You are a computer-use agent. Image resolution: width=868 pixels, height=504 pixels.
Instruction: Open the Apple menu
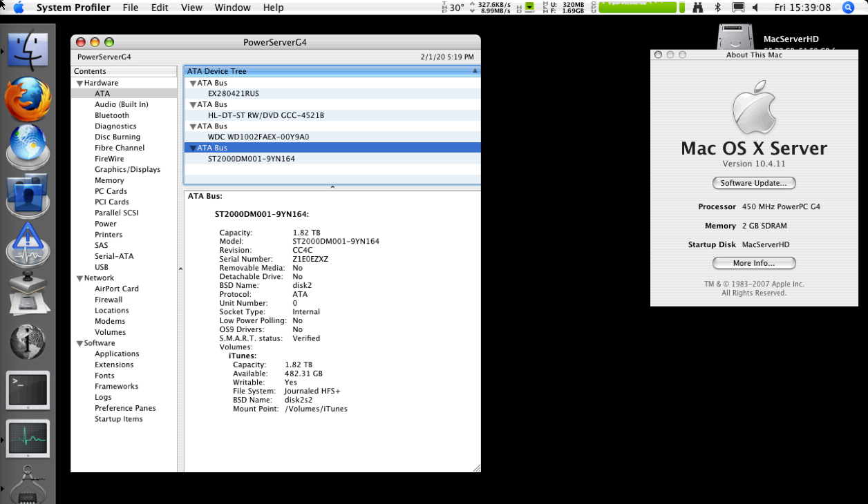point(18,8)
